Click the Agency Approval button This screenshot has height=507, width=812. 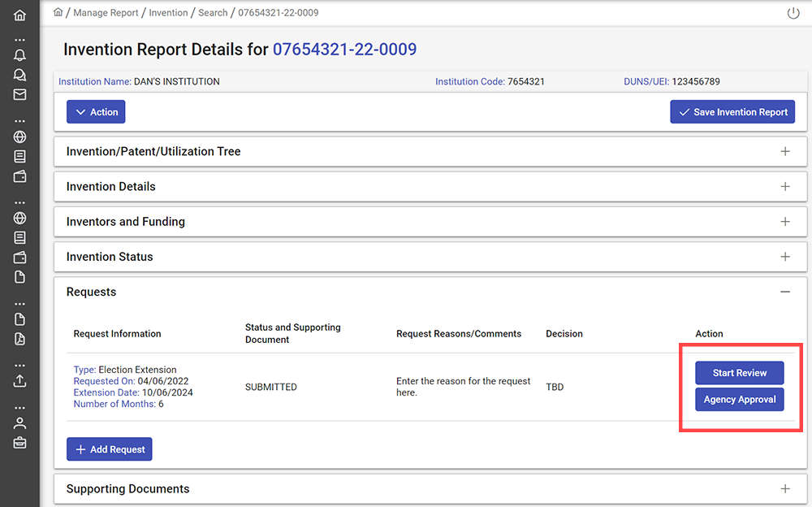(740, 399)
